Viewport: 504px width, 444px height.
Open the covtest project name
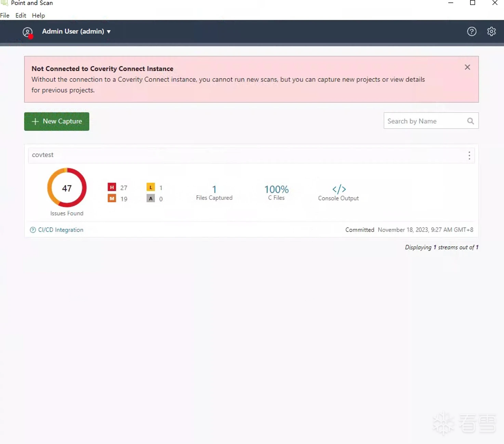43,155
